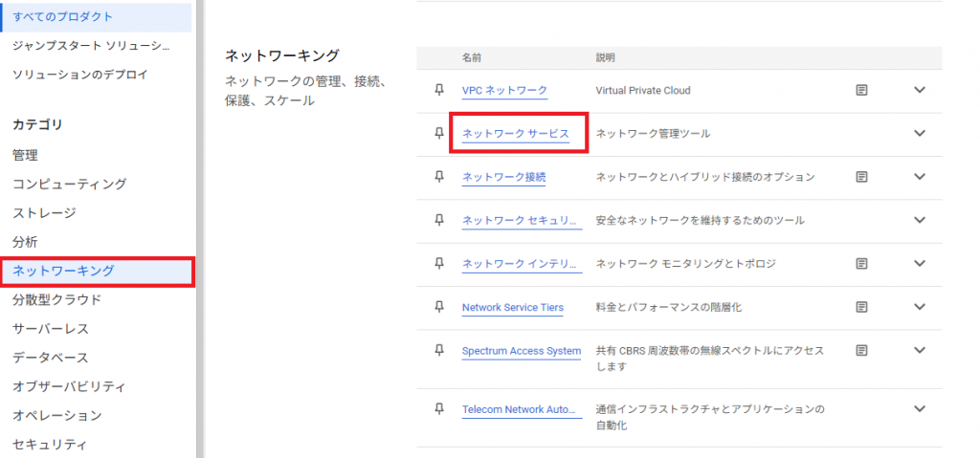
Task: Select the ストレージ category
Action: pyautogui.click(x=44, y=213)
